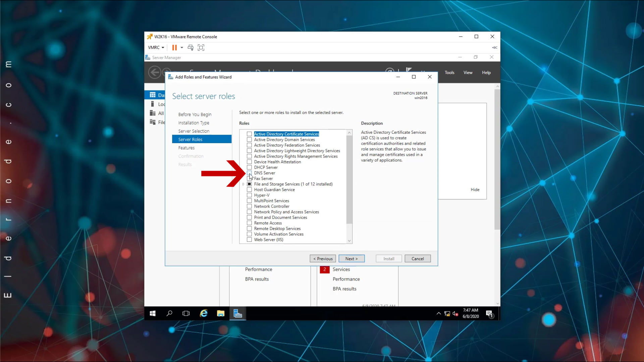Enable the DHCP Server role checkbox

249,167
